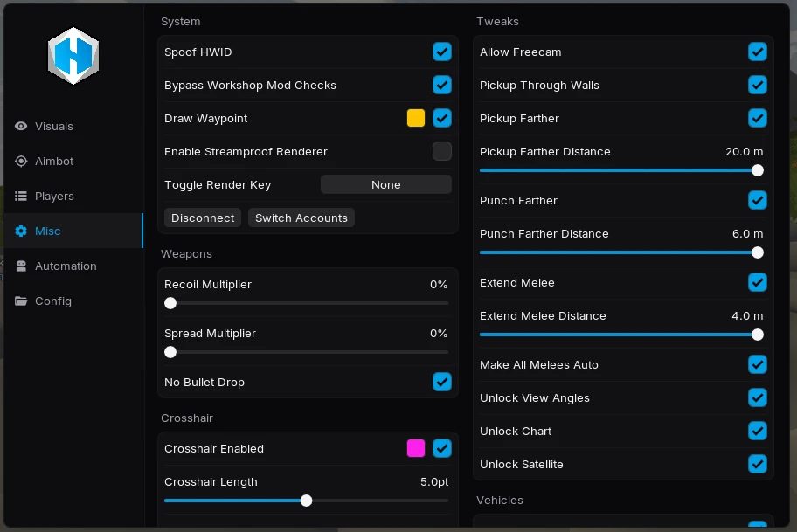
Task: Open Visuals via the eye icon
Action: [21, 126]
